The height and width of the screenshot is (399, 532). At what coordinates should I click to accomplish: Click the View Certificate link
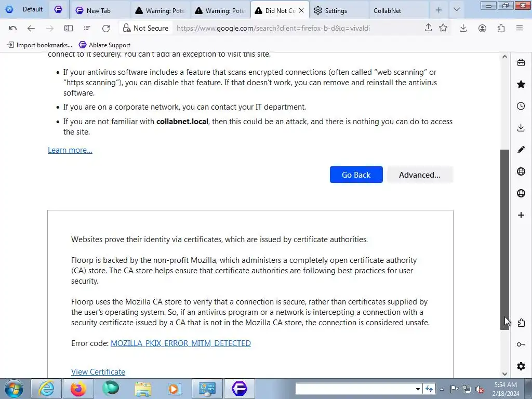click(x=98, y=372)
